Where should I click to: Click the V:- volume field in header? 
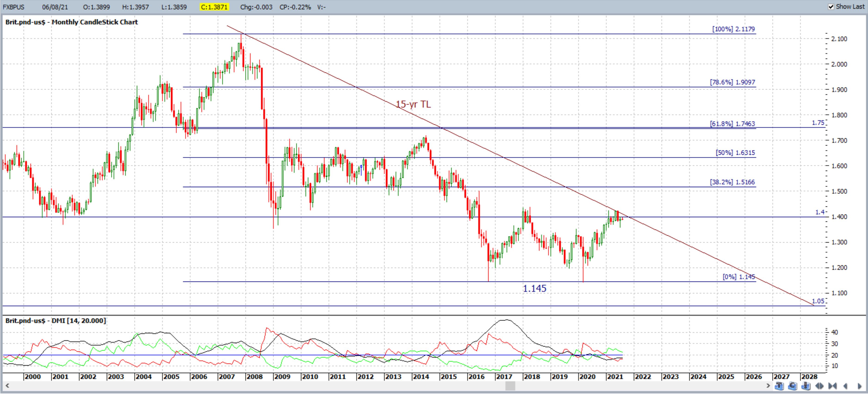point(322,7)
